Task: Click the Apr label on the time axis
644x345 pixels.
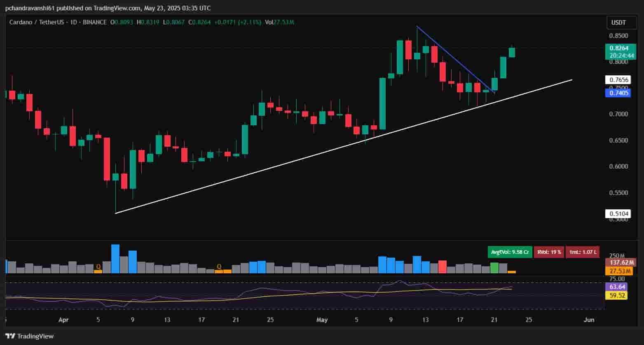Action: pyautogui.click(x=63, y=320)
